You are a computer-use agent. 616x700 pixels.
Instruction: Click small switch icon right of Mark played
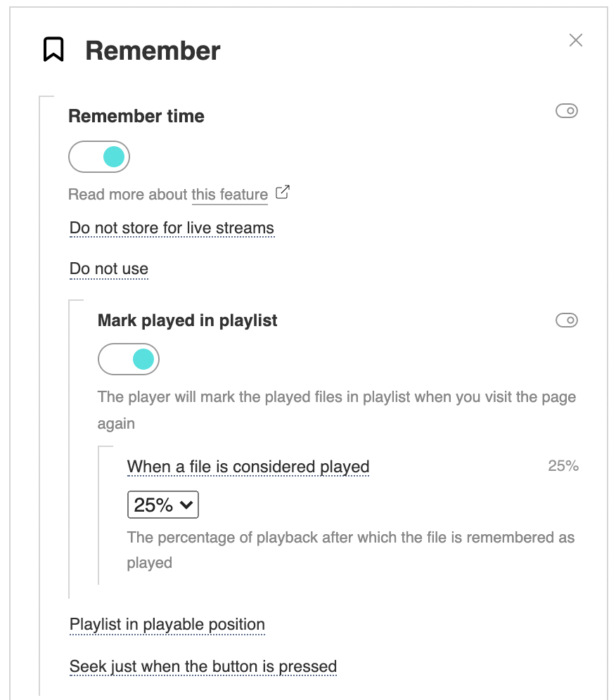(566, 320)
